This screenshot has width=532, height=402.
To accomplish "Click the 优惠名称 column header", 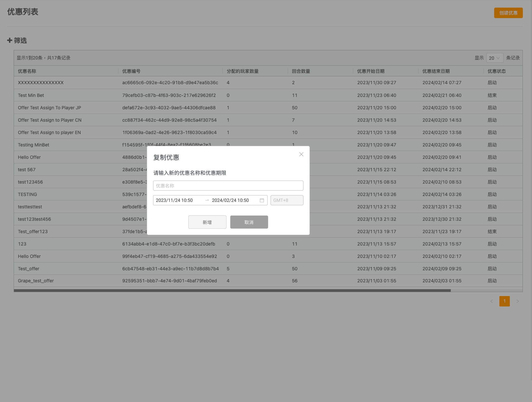I will click(x=27, y=71).
